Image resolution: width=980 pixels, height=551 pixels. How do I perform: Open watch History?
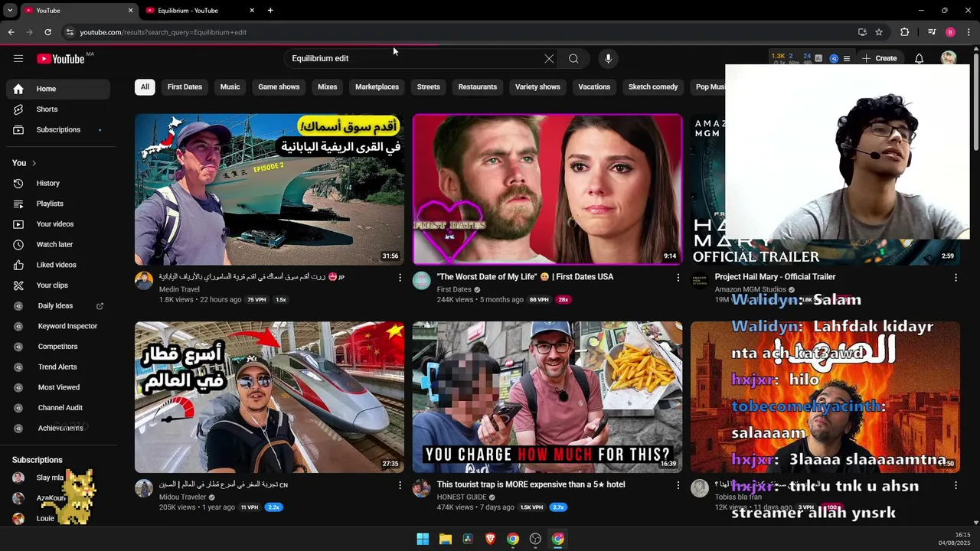pyautogui.click(x=58, y=184)
